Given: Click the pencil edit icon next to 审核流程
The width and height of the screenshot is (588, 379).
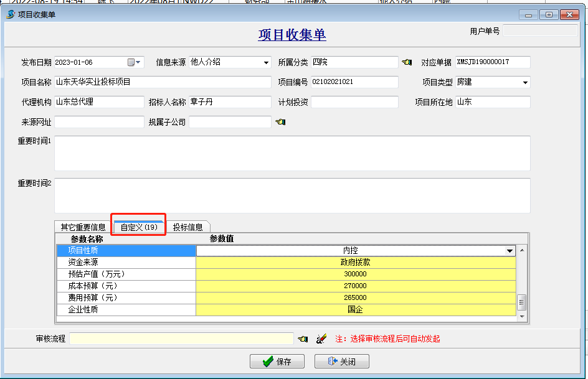Looking at the screenshot, I should (321, 339).
